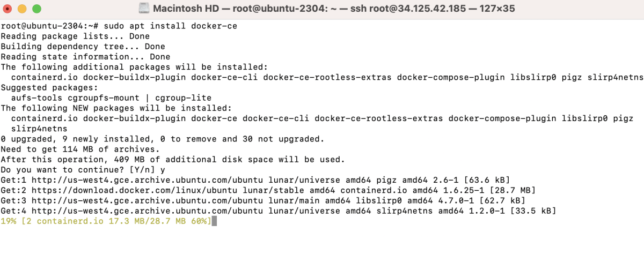Screen dimensions: 644x262
Task: Close the terminal window with red button
Action: 8,9
